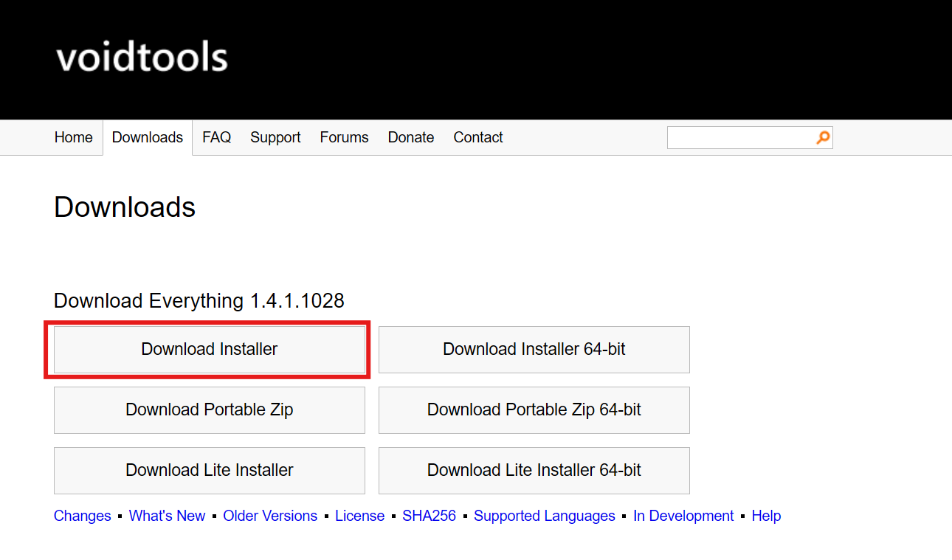Open the Home menu item
The height and width of the screenshot is (560, 952).
[x=74, y=137]
